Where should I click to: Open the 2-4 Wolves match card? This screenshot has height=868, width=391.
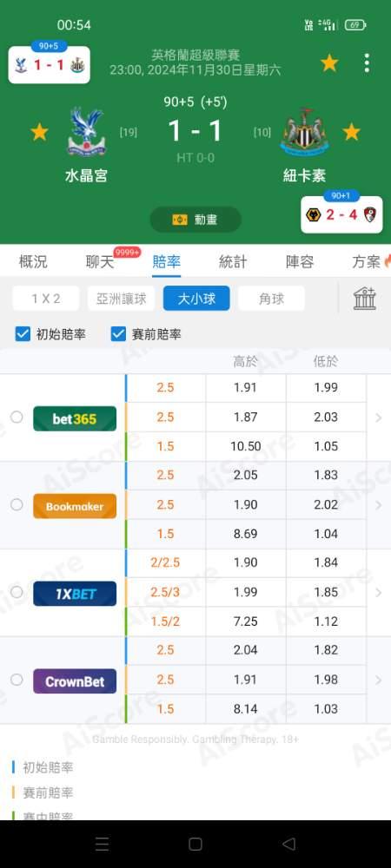click(341, 214)
